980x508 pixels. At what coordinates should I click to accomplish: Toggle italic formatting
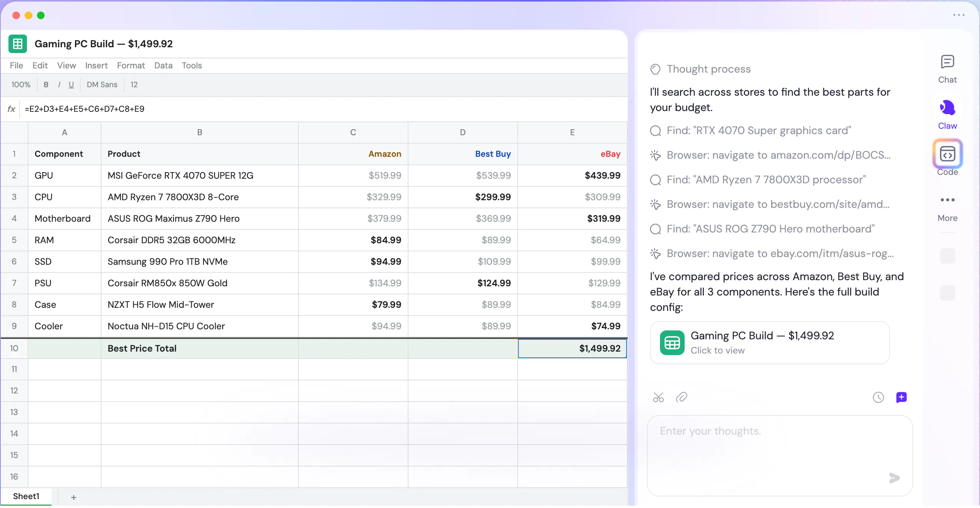coord(59,85)
